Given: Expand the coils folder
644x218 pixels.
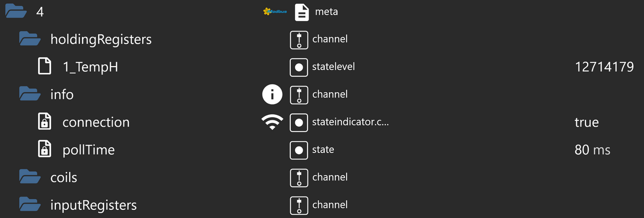Looking at the screenshot, I should [30, 177].
